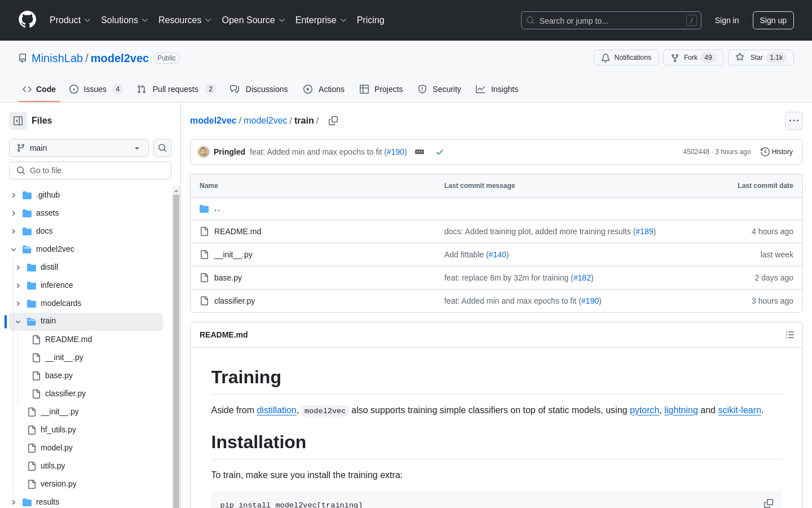Image resolution: width=812 pixels, height=508 pixels.
Task: Open the pytorch link in README
Action: pos(645,410)
